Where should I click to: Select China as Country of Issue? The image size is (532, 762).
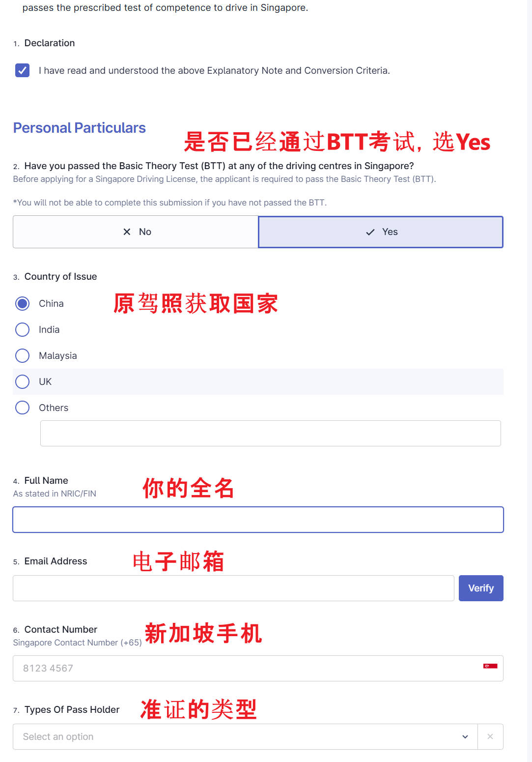tap(22, 303)
